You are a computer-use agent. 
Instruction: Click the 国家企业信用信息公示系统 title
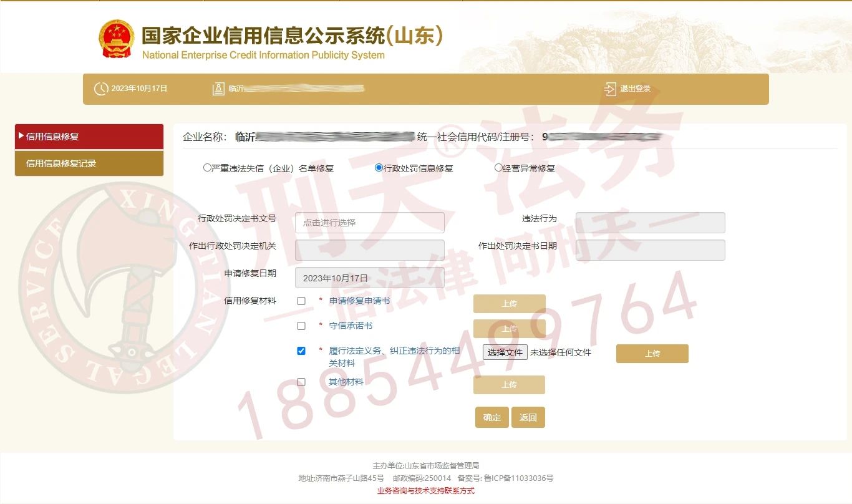(x=293, y=36)
